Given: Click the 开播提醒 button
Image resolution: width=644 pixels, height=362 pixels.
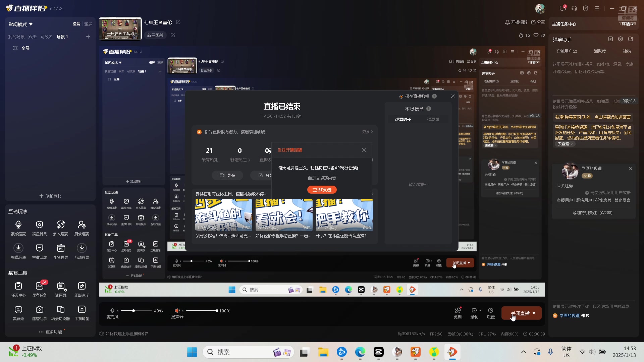Looking at the screenshot, I should pos(516,22).
